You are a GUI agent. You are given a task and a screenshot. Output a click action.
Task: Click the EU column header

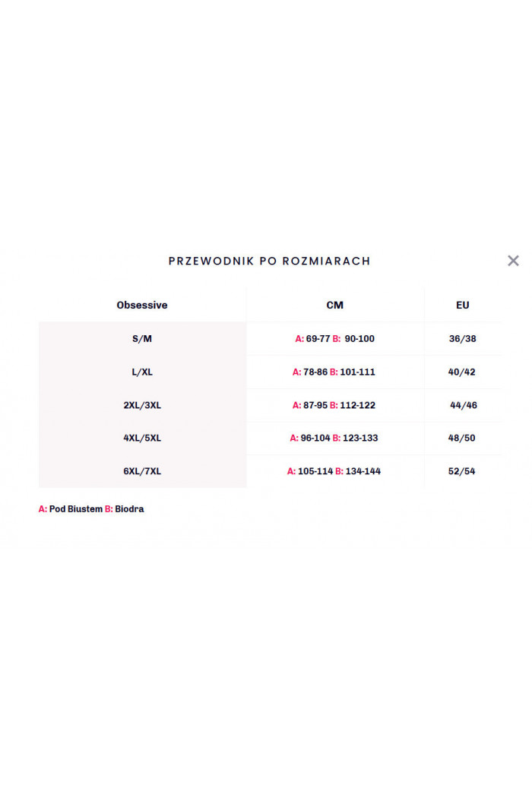tap(463, 305)
